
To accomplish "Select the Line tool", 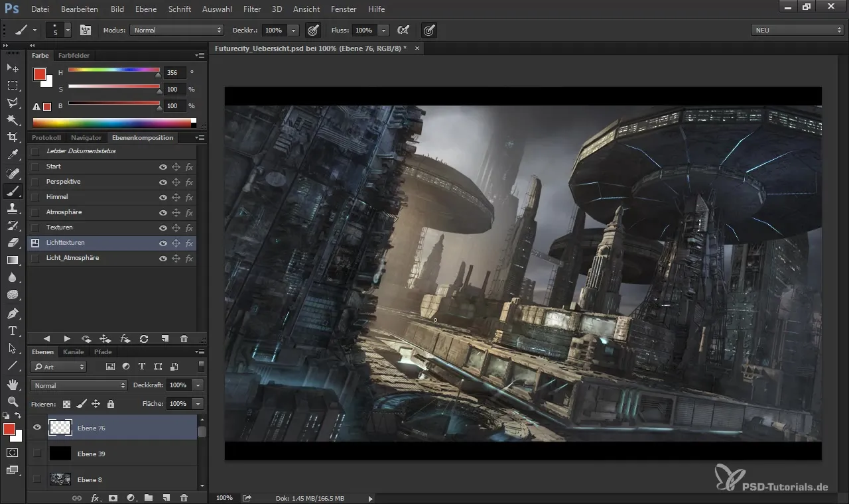I will 13,365.
